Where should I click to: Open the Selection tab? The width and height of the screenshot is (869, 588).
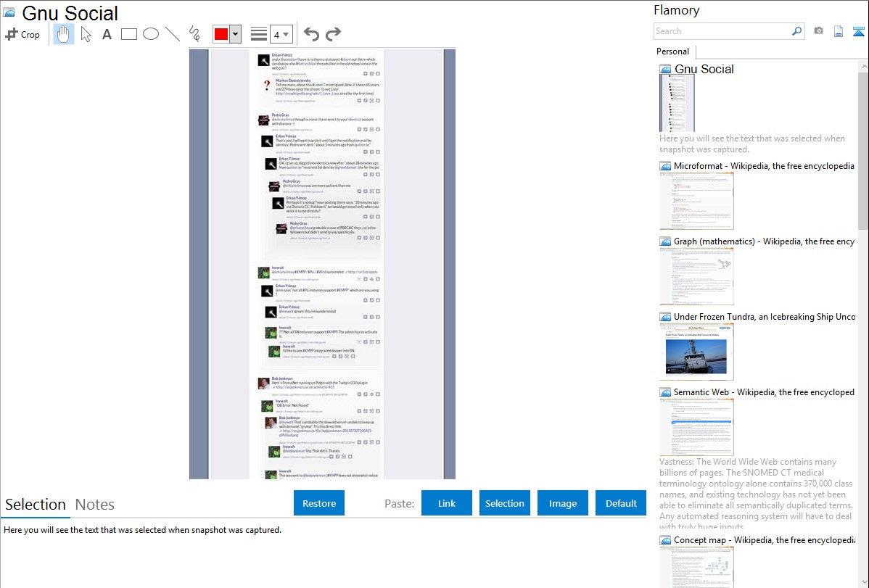[x=36, y=505]
